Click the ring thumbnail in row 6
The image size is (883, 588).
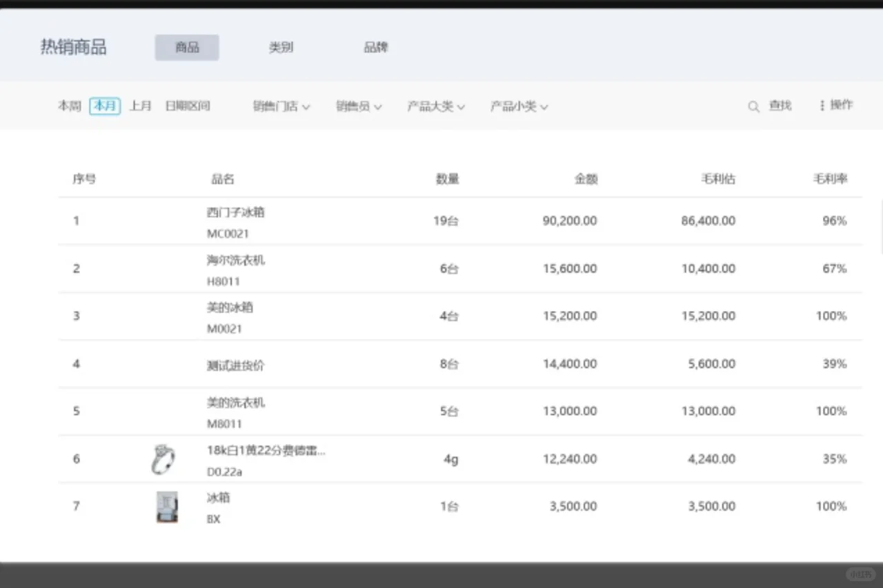pos(163,459)
